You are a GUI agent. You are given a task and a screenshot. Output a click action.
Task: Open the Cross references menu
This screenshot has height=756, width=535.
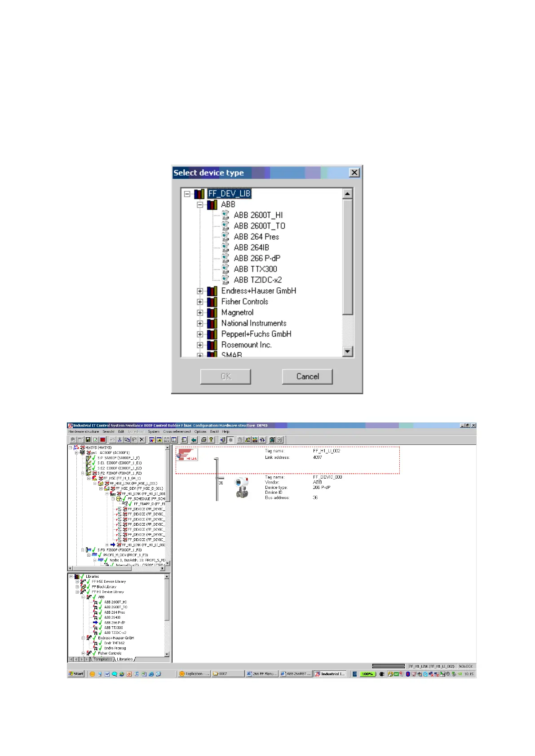(x=177, y=431)
